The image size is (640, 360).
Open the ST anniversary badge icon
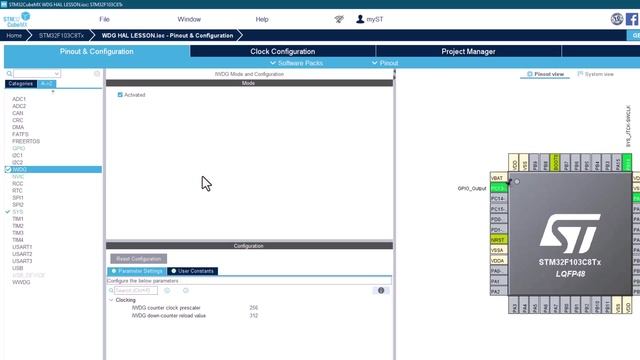pyautogui.click(x=617, y=19)
